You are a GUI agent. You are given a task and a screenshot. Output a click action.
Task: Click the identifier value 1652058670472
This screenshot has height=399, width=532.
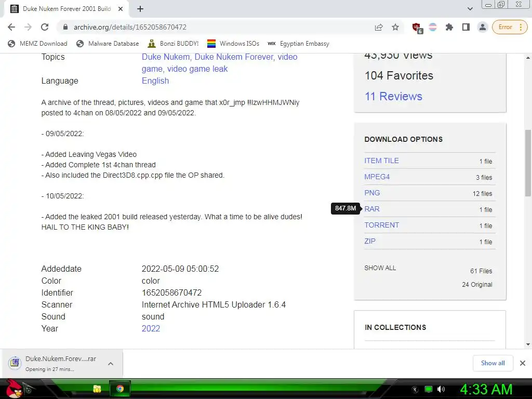tap(171, 293)
